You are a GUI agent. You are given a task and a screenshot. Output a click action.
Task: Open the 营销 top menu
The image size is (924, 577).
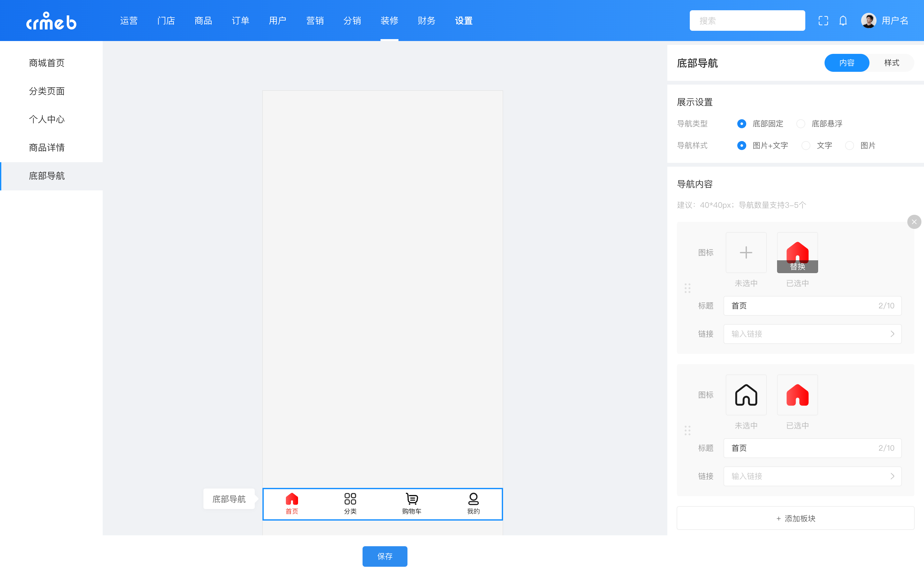[x=315, y=21]
